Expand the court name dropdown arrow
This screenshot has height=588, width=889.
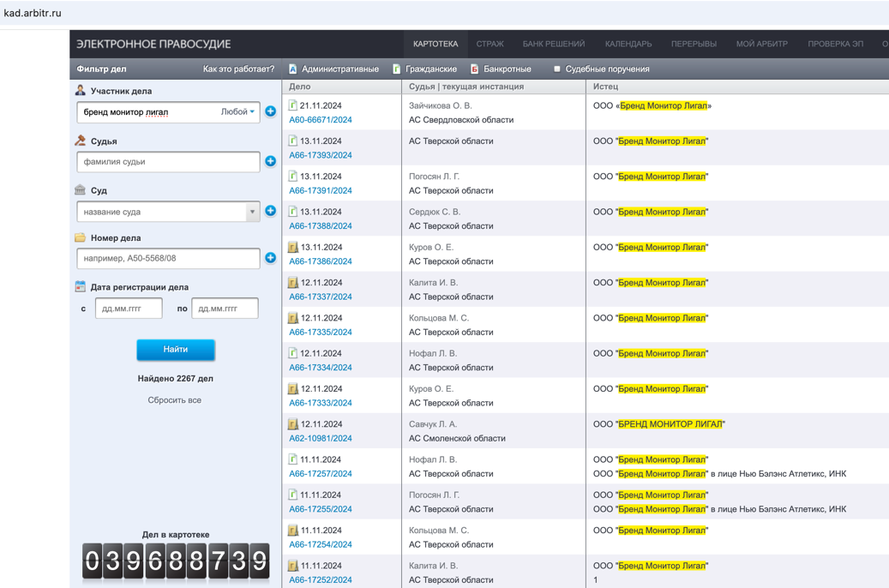[x=252, y=212]
